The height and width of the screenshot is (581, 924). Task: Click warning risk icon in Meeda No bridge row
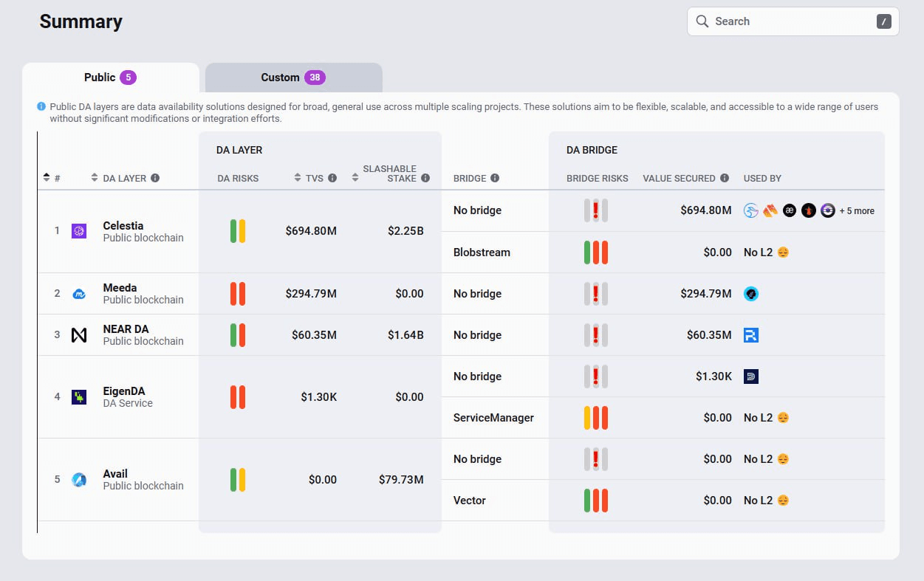pos(596,293)
